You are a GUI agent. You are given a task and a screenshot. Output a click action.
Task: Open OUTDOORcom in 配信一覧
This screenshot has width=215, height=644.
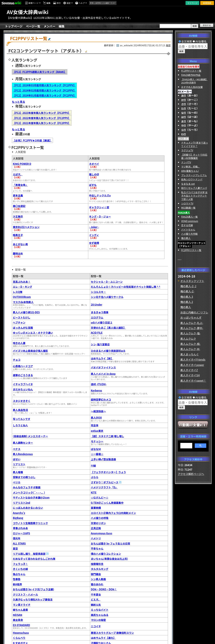pos(22,297)
